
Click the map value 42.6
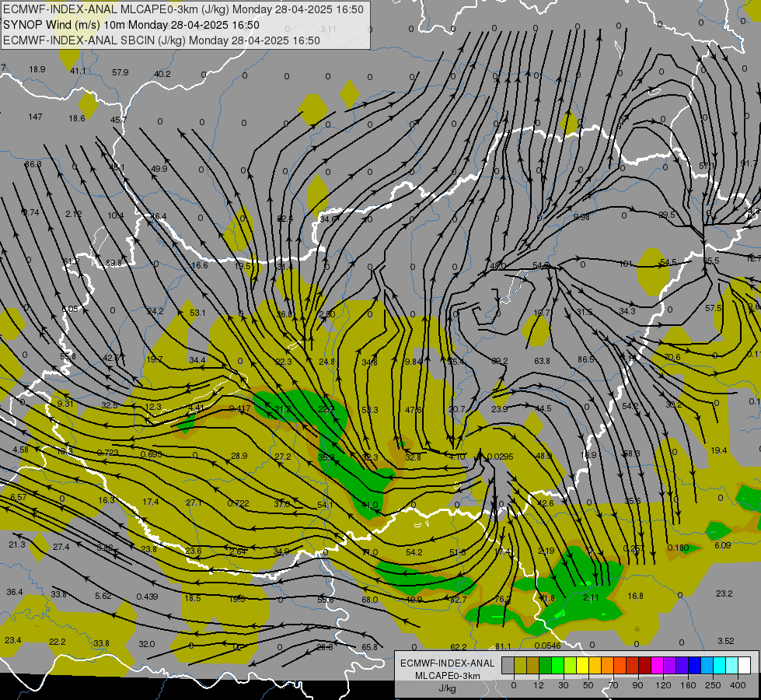point(546,503)
